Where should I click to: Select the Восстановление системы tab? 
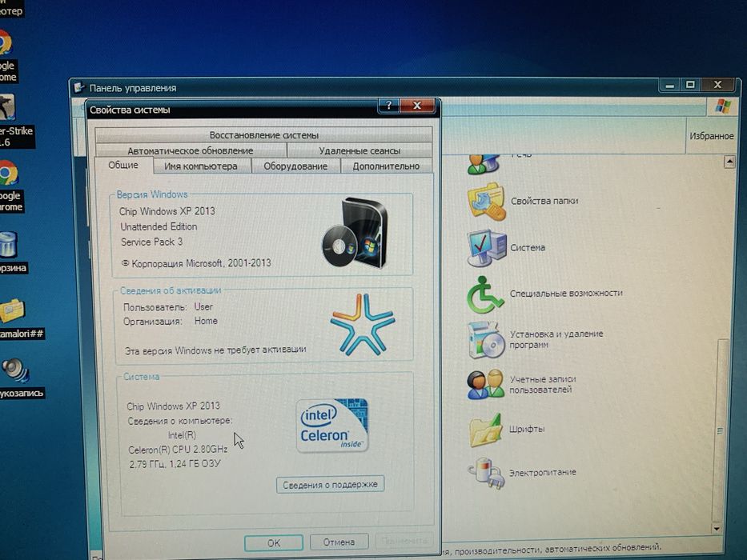click(264, 134)
